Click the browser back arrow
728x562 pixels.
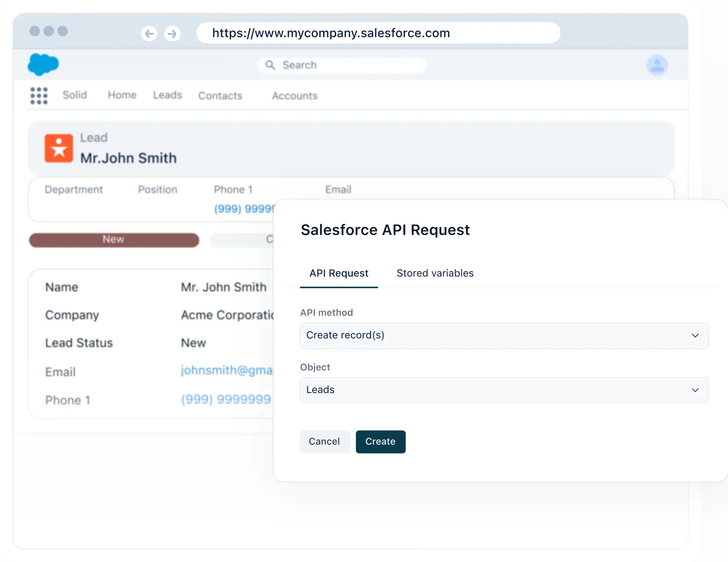(149, 33)
